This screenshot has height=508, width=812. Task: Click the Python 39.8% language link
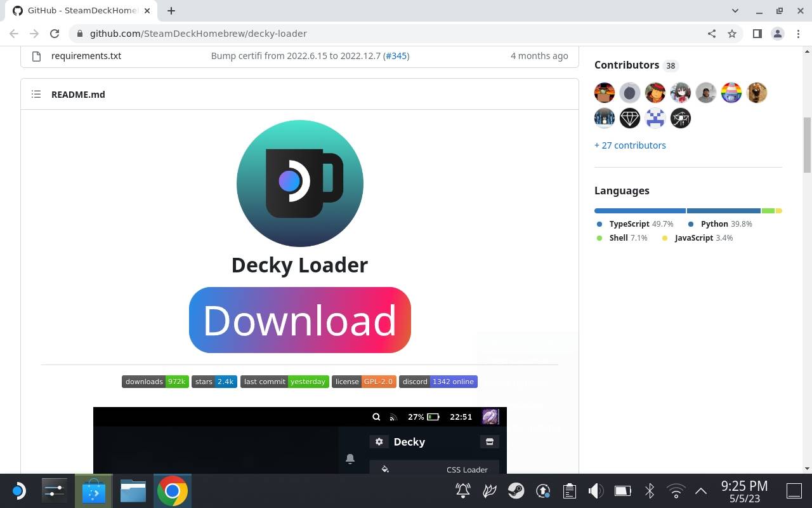click(x=720, y=224)
